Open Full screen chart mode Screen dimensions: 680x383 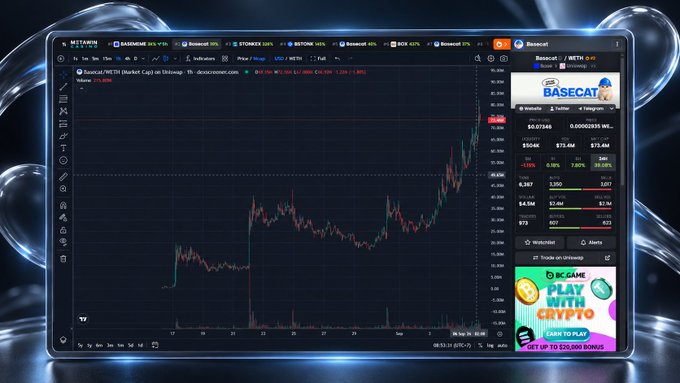point(318,59)
